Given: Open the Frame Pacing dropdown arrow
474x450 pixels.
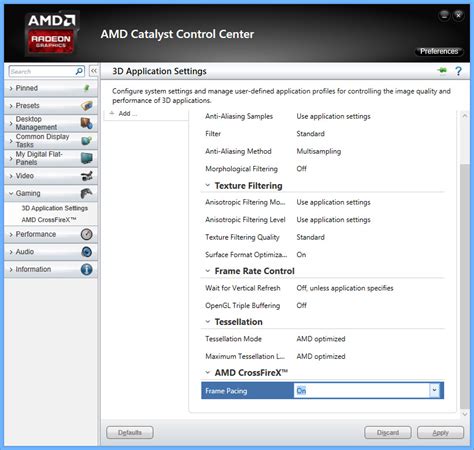Looking at the screenshot, I should pyautogui.click(x=434, y=390).
